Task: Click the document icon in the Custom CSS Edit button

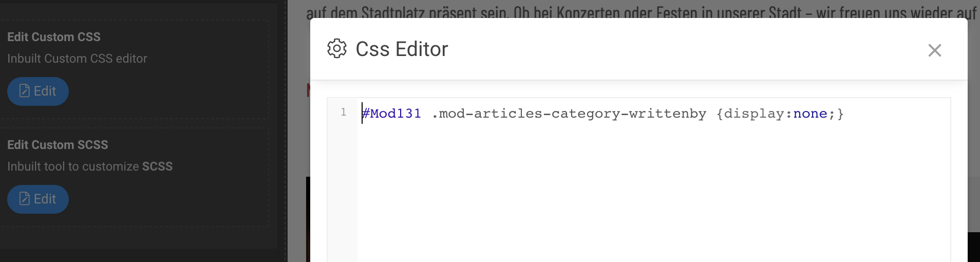Action: point(24,91)
